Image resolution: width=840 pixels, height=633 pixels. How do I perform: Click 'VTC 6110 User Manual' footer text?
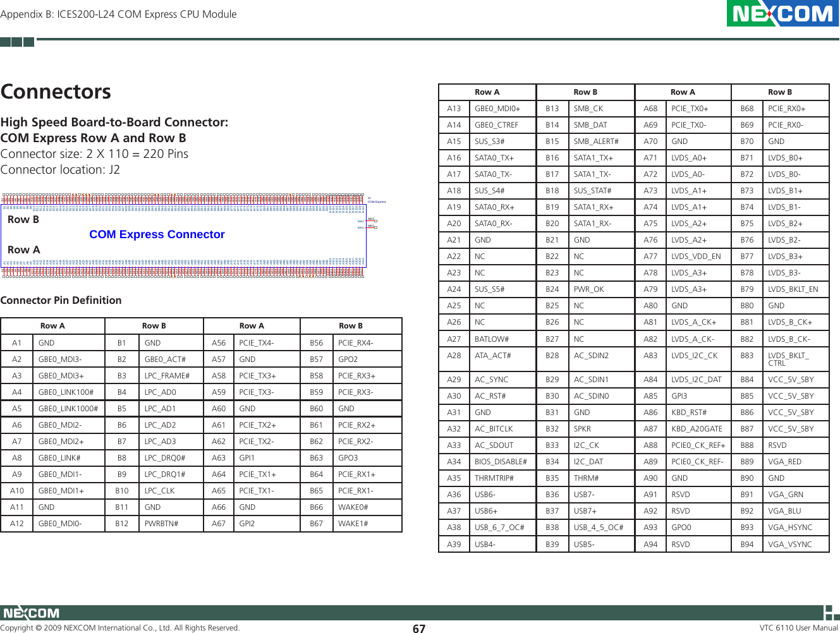click(799, 627)
